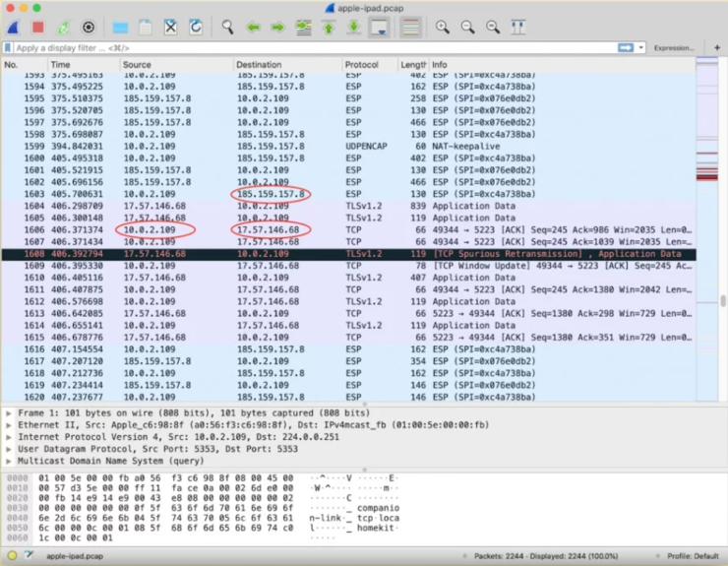728x566 pixels.
Task: Click into the display filter field
Action: point(295,47)
